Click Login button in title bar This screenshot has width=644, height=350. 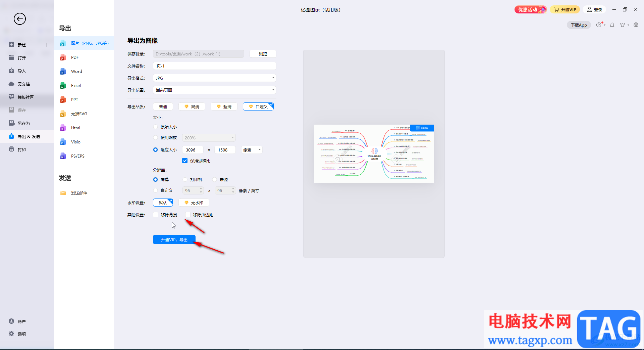point(594,10)
